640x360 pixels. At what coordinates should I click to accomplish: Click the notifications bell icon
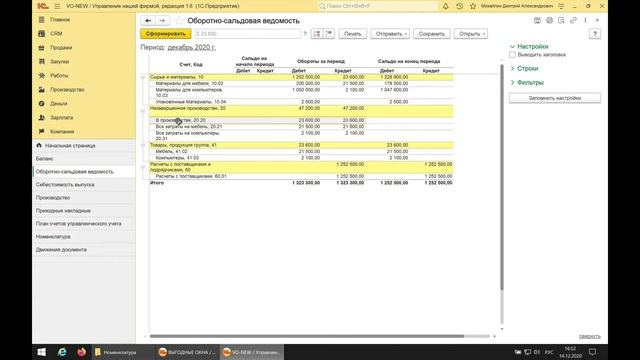pyautogui.click(x=446, y=6)
